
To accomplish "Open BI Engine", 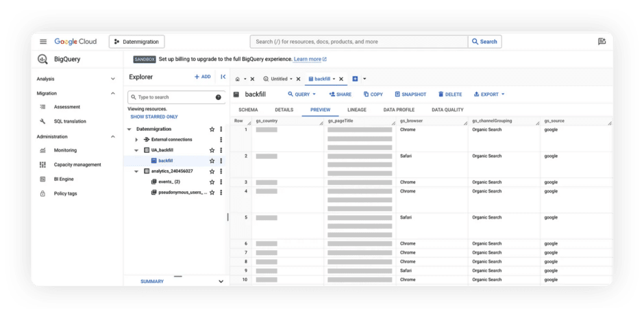I will [x=64, y=179].
